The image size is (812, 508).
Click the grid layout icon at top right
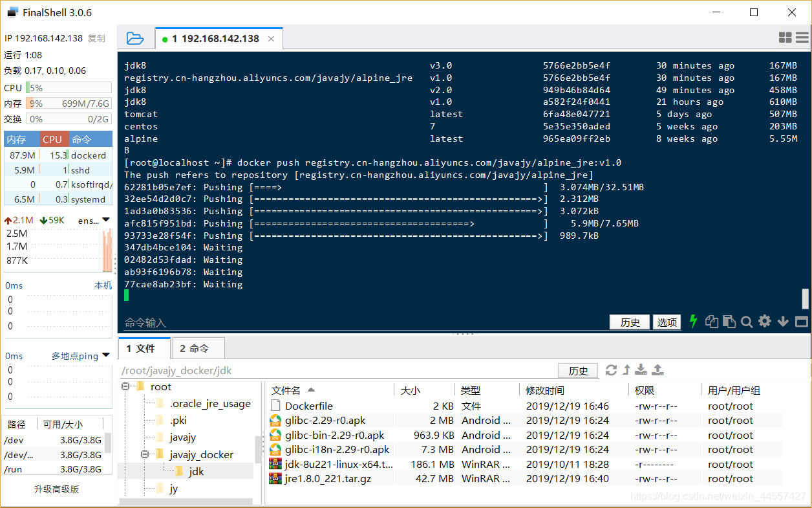(x=785, y=38)
